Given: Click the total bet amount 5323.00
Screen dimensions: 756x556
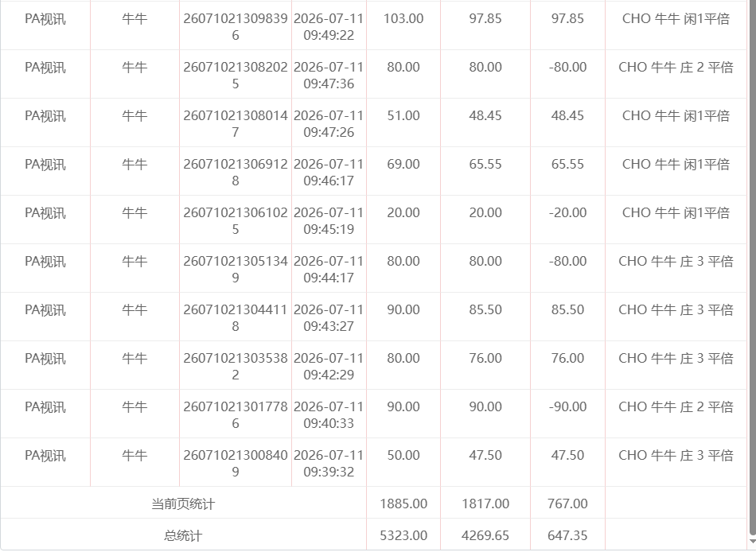Looking at the screenshot, I should click(x=403, y=536).
